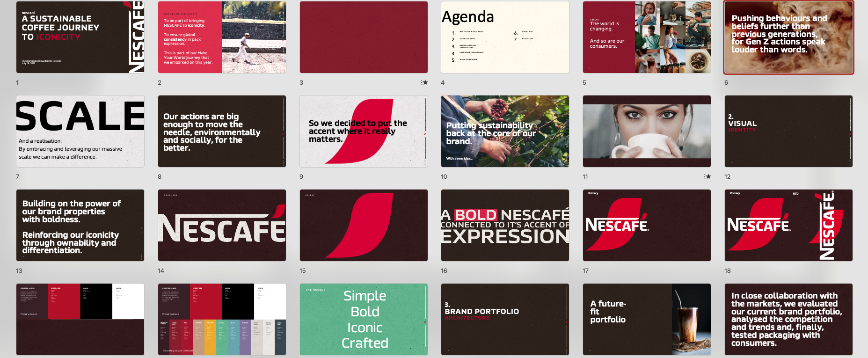Image resolution: width=868 pixels, height=358 pixels.
Task: Click slide number label '2'
Action: 160,82
